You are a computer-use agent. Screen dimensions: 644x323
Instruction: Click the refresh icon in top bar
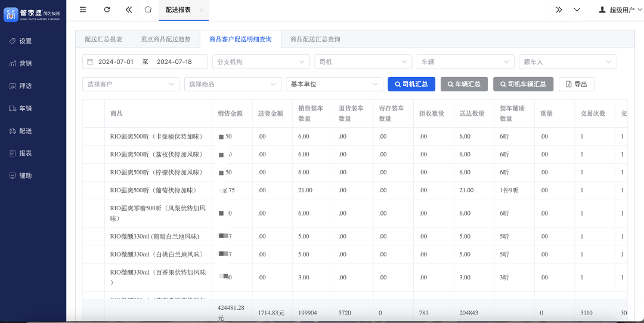(x=107, y=10)
